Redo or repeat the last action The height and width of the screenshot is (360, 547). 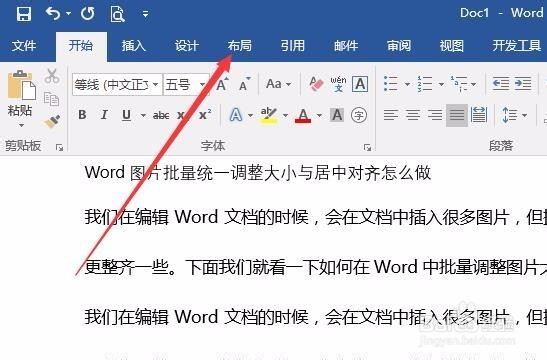[88, 14]
